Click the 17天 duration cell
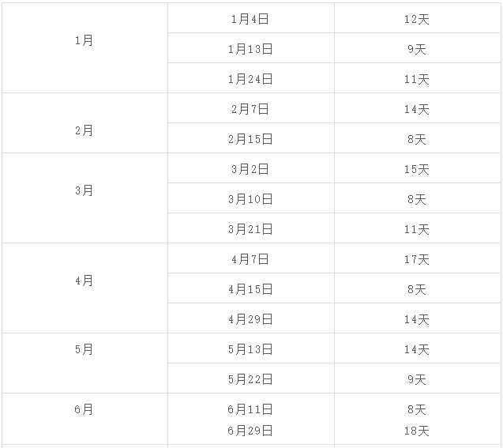The image size is (503, 448). pyautogui.click(x=416, y=259)
